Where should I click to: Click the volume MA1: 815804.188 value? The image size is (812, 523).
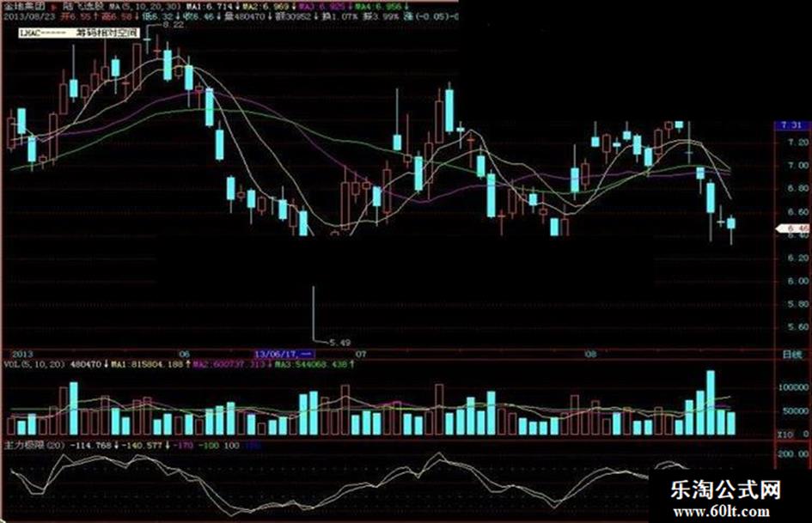pos(146,364)
